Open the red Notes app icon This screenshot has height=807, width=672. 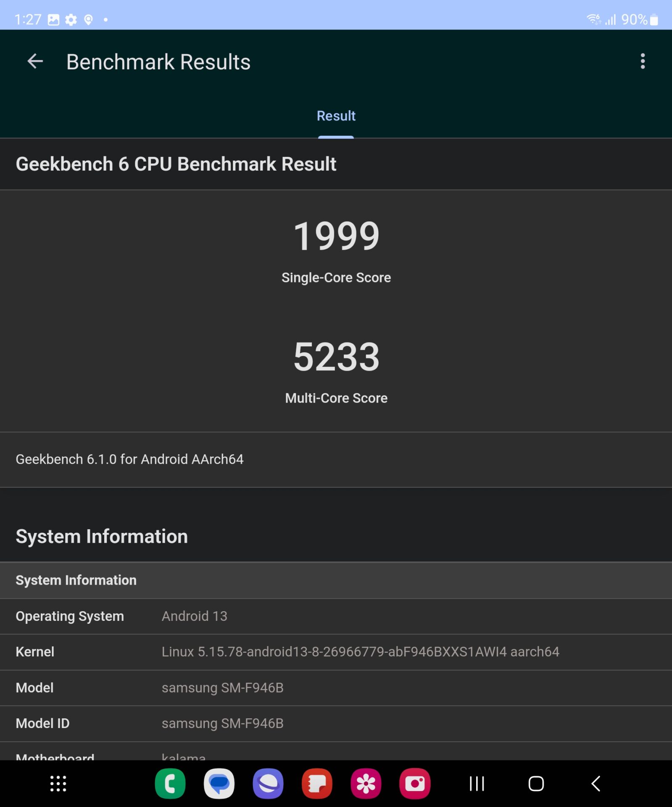(x=317, y=783)
